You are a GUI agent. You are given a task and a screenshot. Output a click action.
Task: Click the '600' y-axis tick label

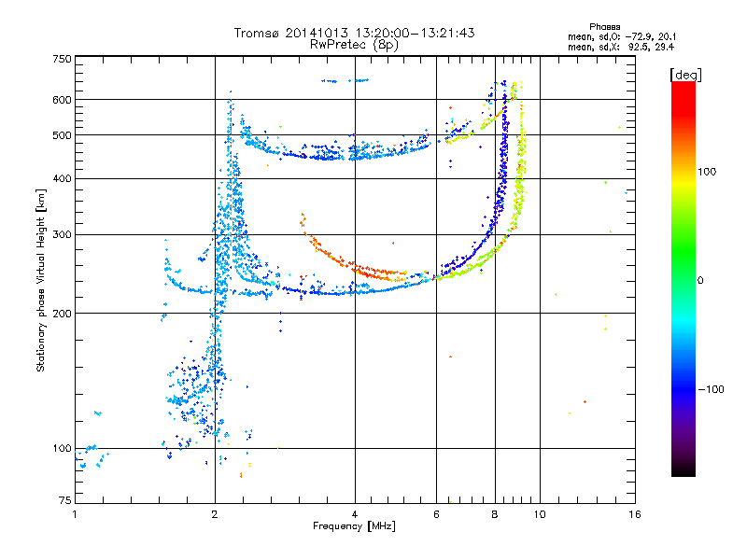click(x=63, y=100)
